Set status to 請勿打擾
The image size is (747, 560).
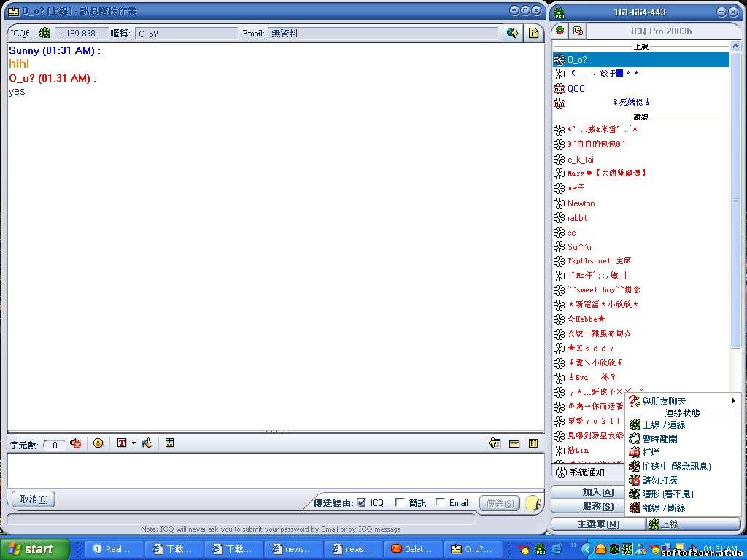click(683, 480)
